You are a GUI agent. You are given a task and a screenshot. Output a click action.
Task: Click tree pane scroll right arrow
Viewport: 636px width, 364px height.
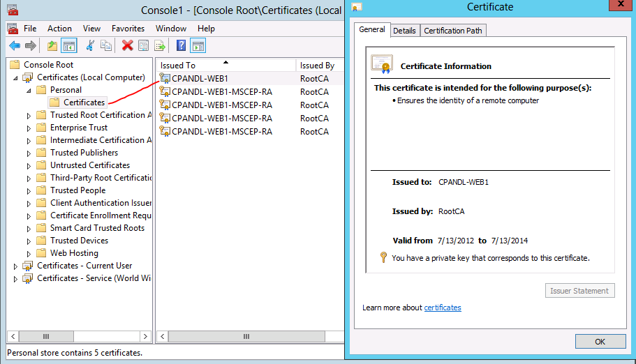pos(145,336)
